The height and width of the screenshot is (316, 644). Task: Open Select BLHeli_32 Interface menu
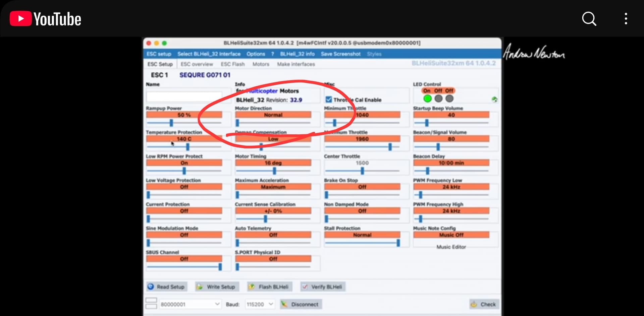click(209, 54)
